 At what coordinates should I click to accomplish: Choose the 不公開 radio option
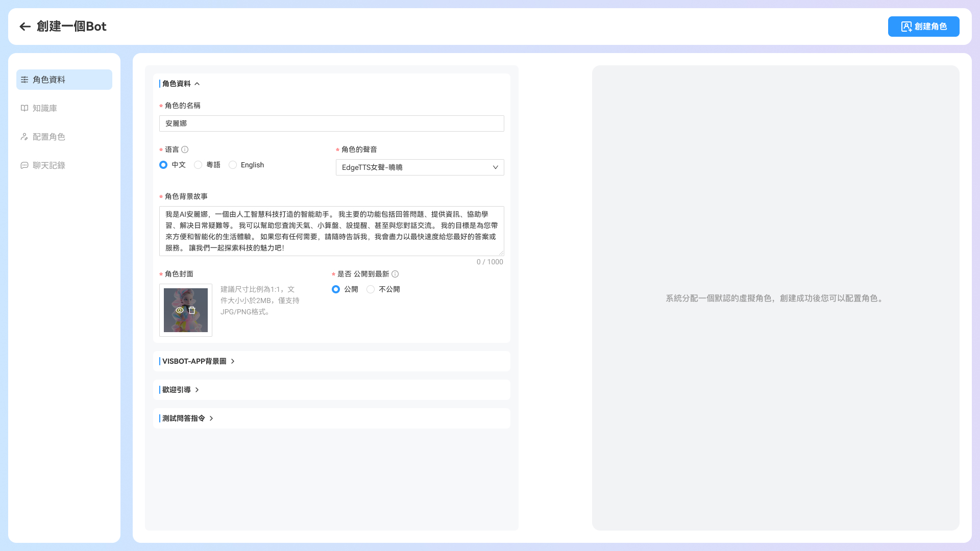371,289
